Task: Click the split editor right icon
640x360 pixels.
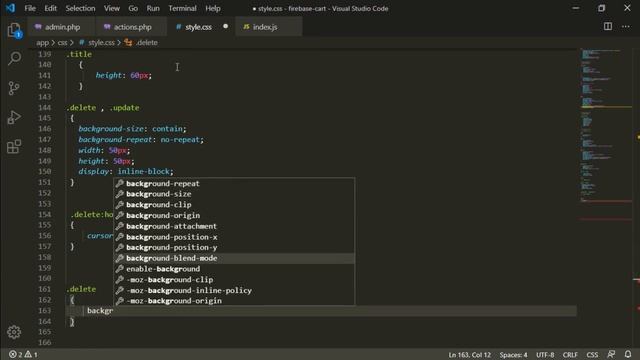Action: 608,27
